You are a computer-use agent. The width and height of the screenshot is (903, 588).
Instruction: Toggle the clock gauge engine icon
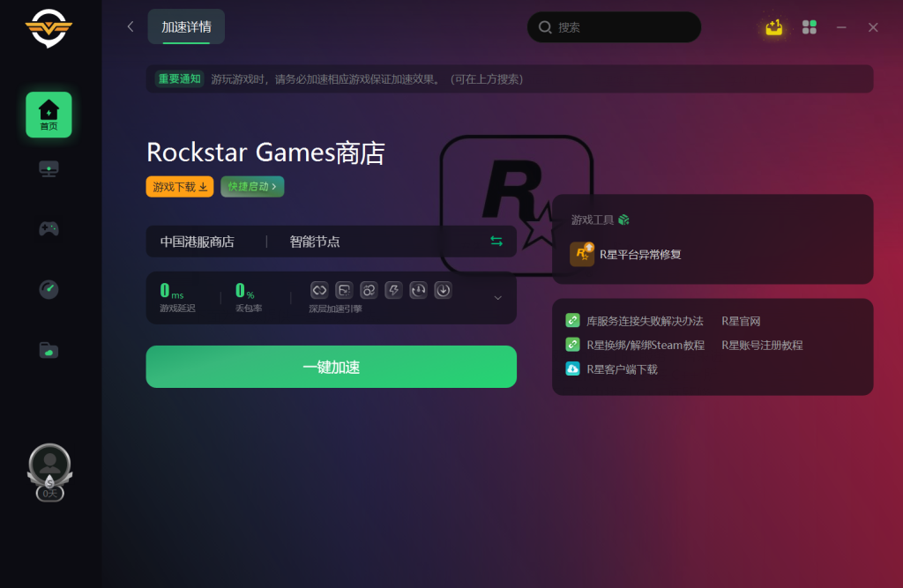coord(418,290)
